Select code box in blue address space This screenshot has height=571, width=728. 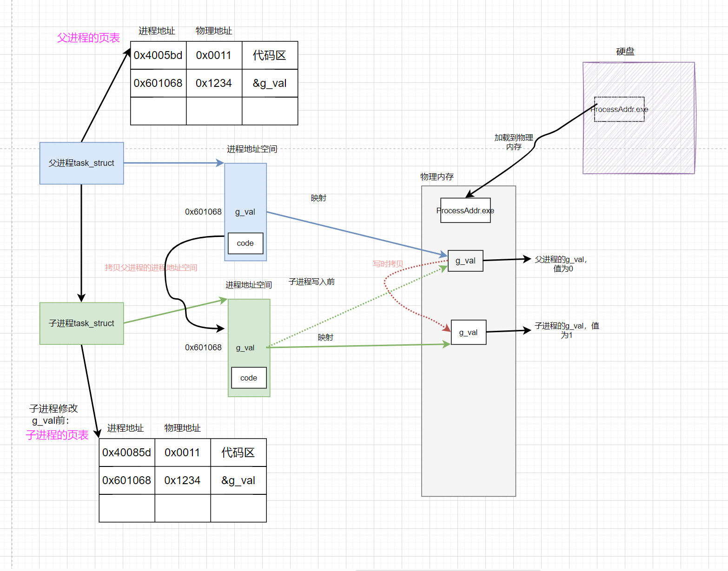[x=245, y=243]
